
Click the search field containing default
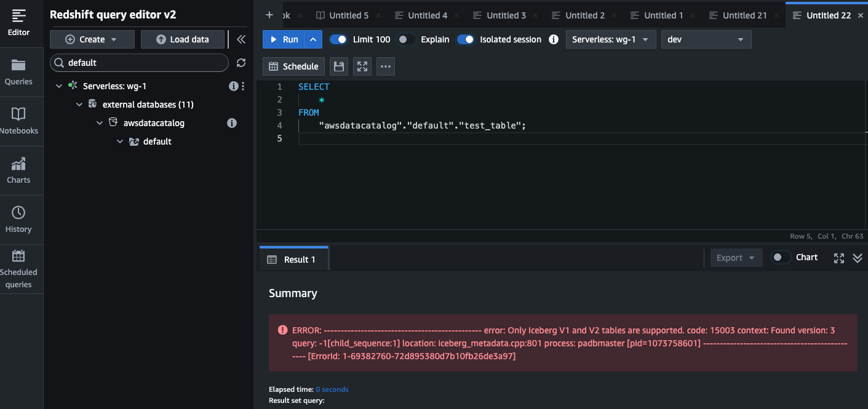click(139, 63)
